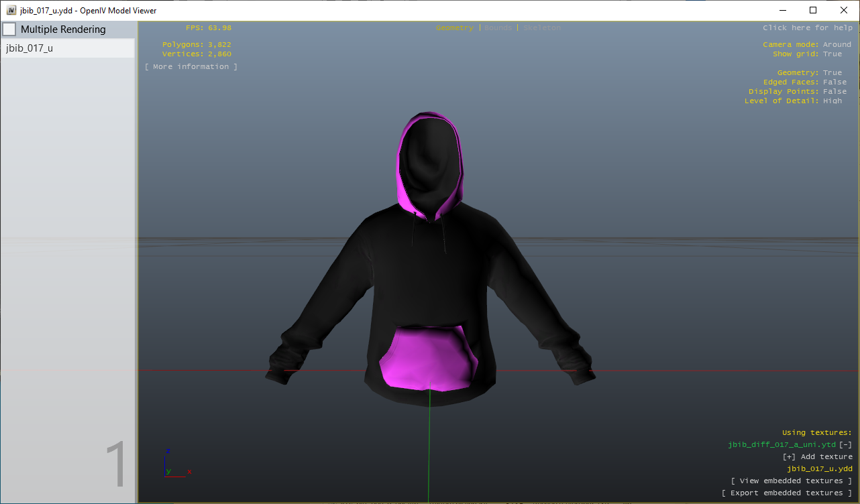Click the red X axis gizmo label

[x=190, y=471]
